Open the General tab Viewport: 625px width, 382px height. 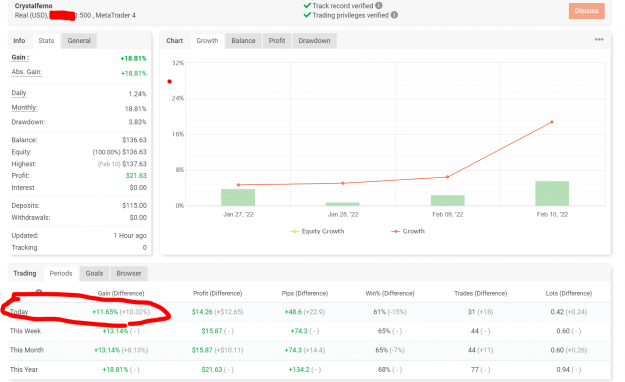tap(79, 41)
